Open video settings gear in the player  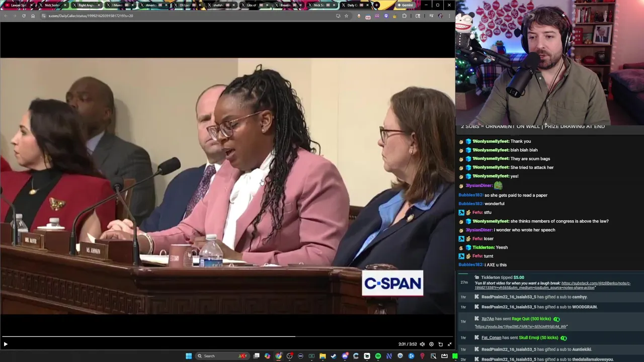[431, 344]
